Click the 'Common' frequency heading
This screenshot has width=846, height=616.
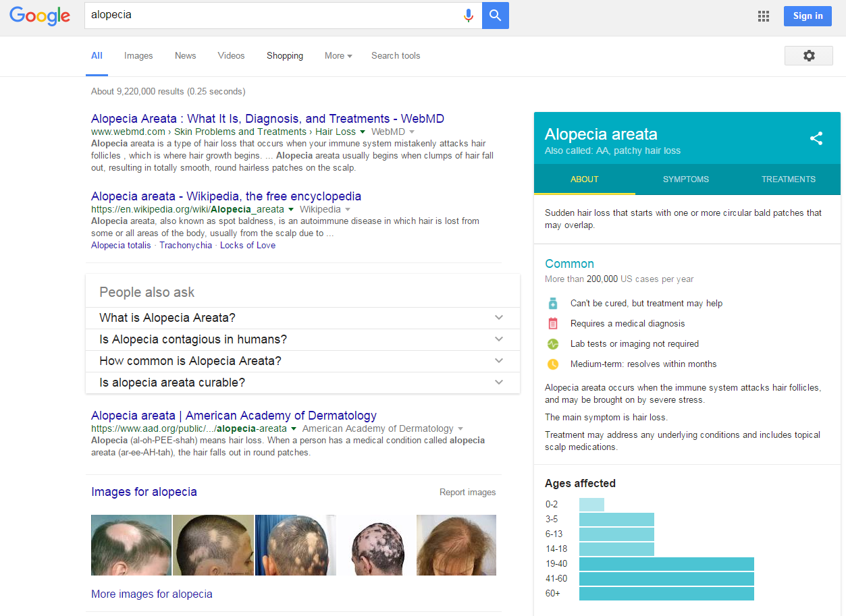point(569,264)
